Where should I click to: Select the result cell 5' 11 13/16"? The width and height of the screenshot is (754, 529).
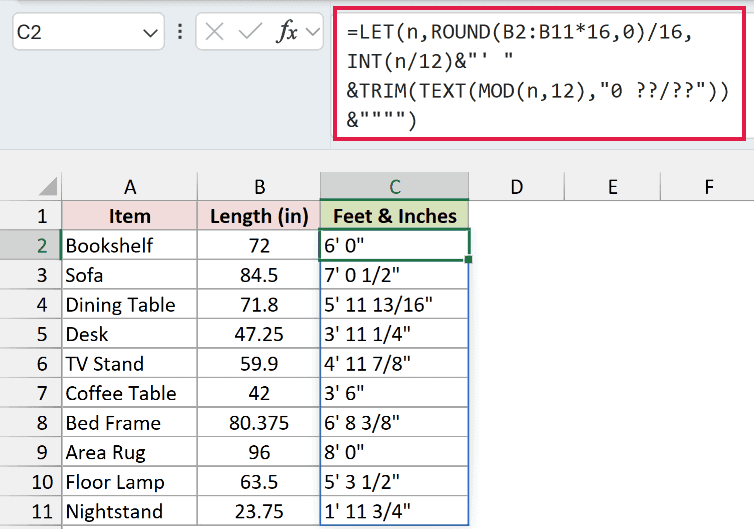click(x=394, y=304)
